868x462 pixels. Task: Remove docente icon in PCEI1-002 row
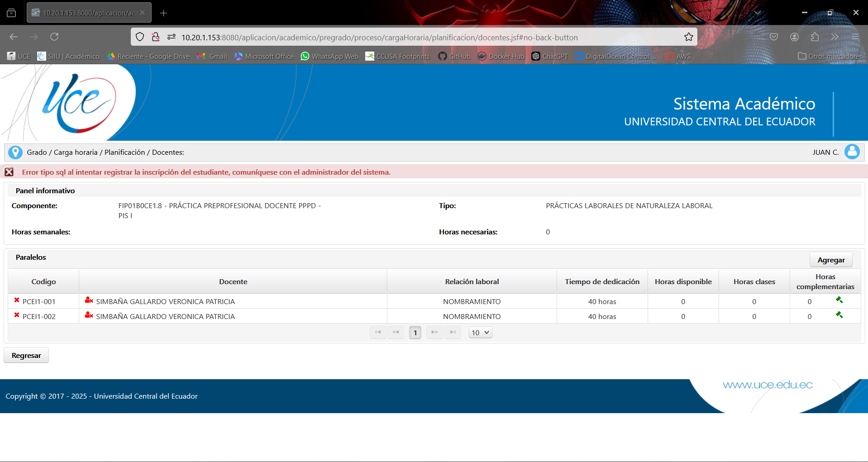coord(89,315)
